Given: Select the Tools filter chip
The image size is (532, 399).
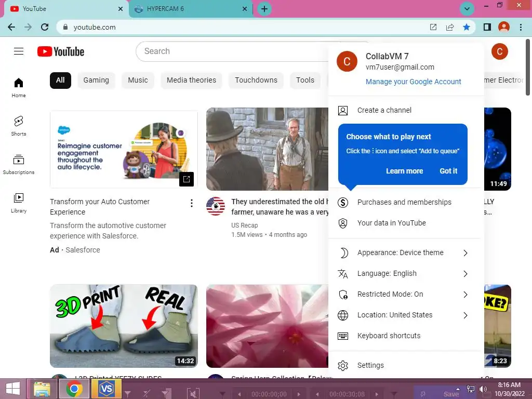Looking at the screenshot, I should [x=305, y=81].
